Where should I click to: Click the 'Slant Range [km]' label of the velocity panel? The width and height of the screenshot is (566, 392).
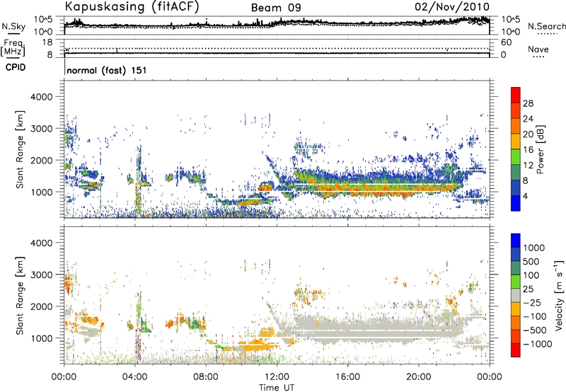pyautogui.click(x=20, y=295)
